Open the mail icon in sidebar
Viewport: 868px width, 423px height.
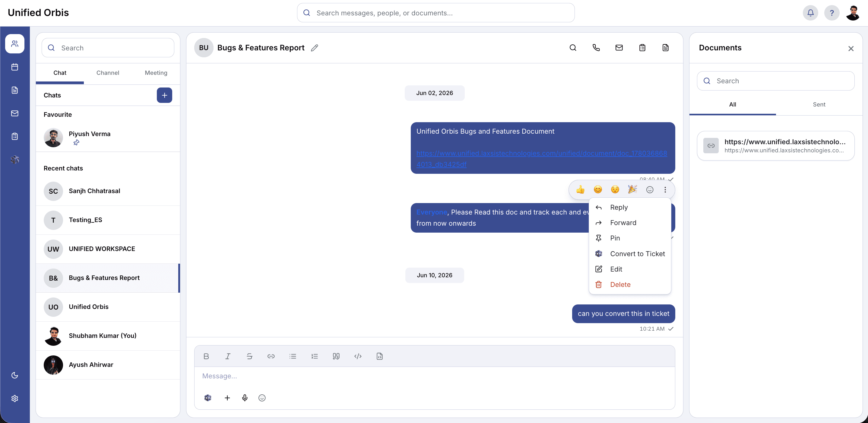click(x=15, y=113)
